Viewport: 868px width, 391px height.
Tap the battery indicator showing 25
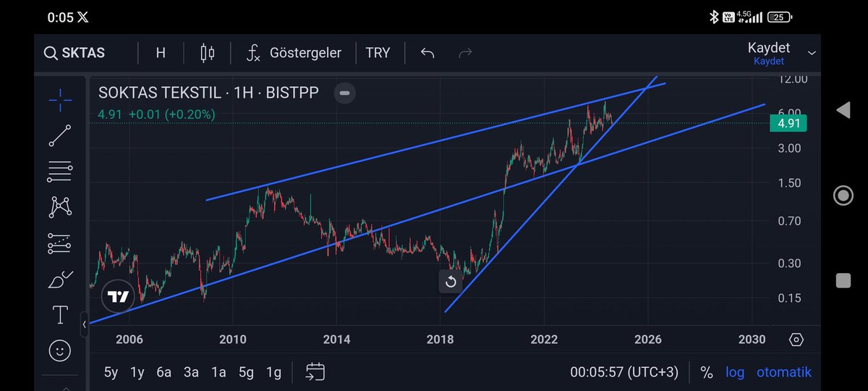click(780, 17)
